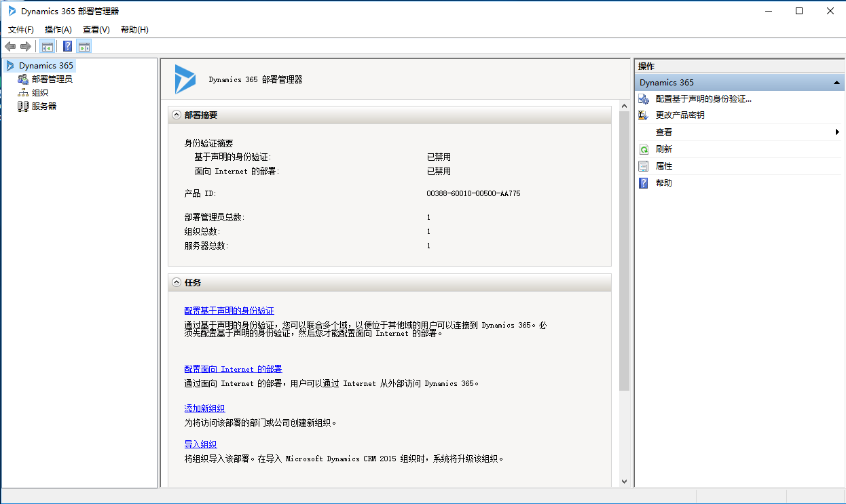
Task: Click the 部署管理员总数: label
Action: [215, 218]
